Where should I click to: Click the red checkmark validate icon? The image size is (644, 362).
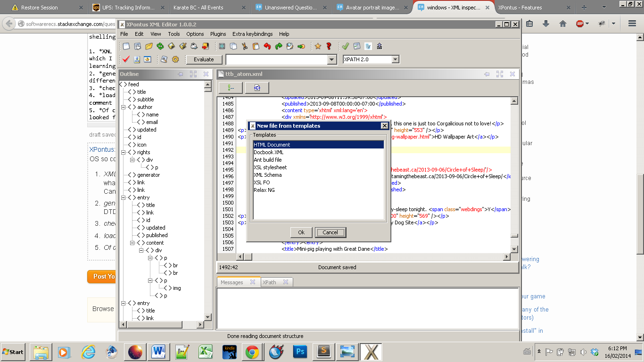(x=126, y=59)
